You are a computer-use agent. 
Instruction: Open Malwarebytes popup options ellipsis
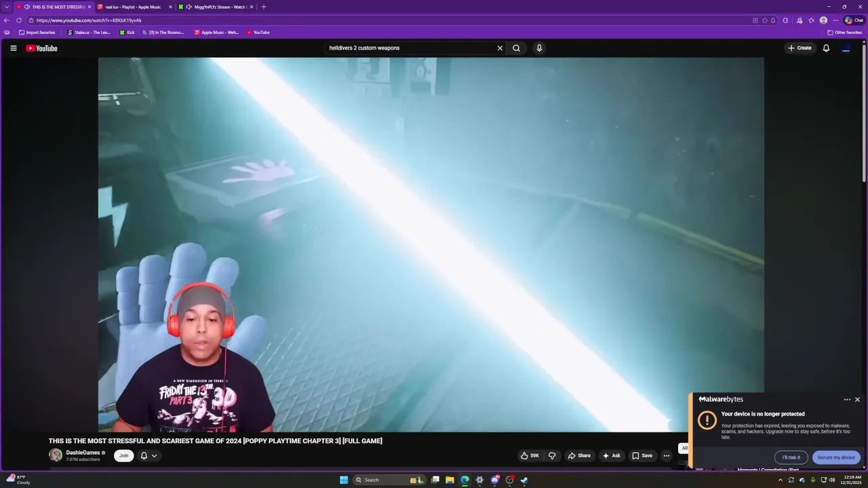tap(847, 400)
